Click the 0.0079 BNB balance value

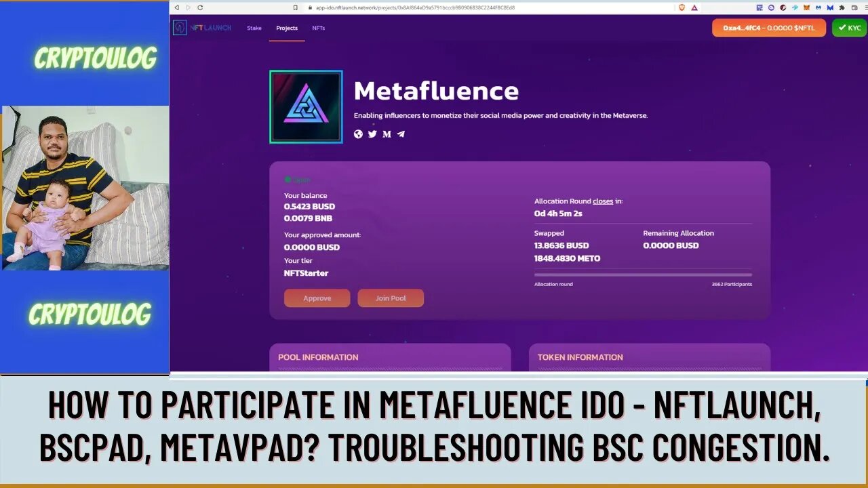(308, 218)
